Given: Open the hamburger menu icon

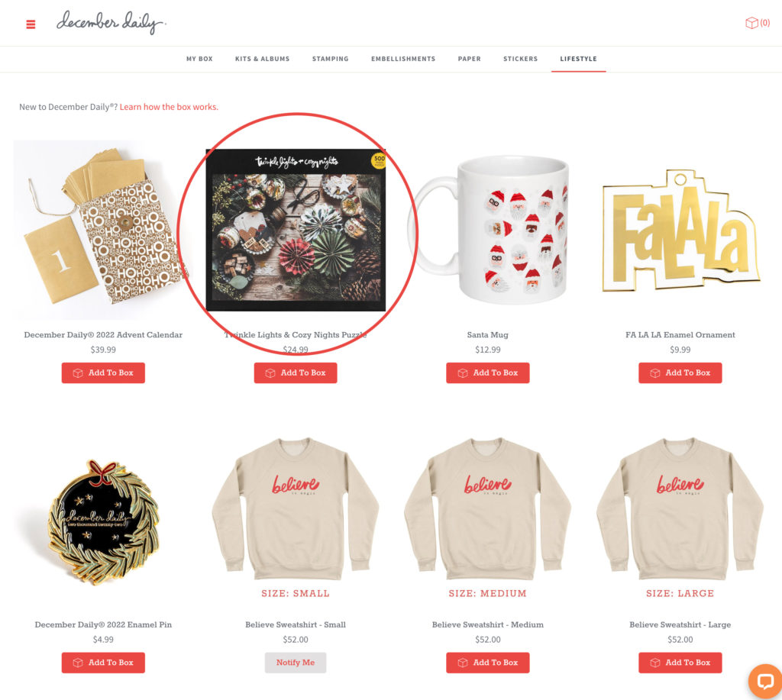Looking at the screenshot, I should tap(31, 24).
